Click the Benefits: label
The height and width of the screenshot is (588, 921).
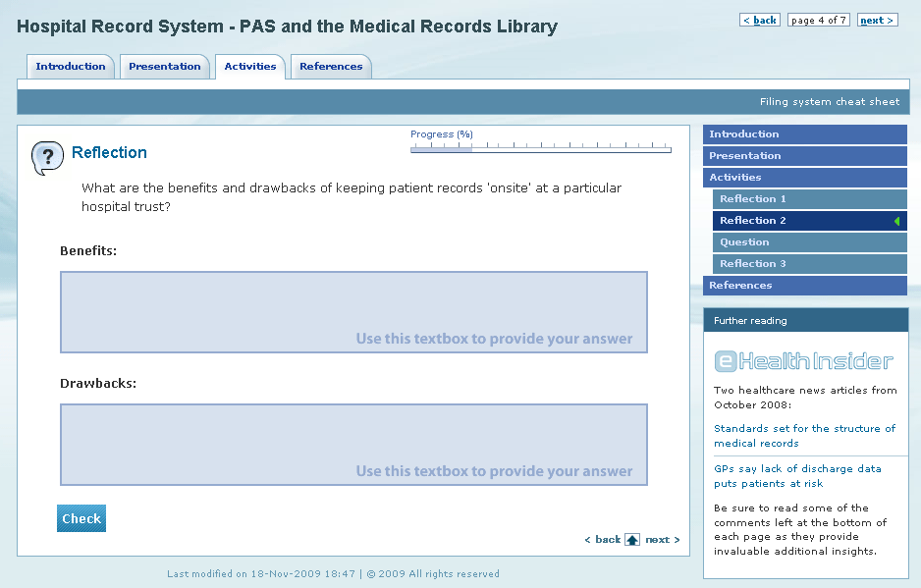[88, 251]
